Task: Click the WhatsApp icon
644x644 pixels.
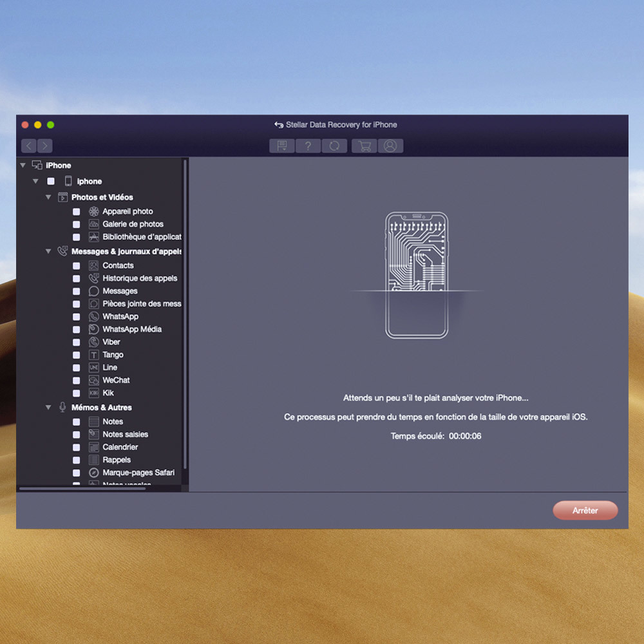Action: pos(94,317)
